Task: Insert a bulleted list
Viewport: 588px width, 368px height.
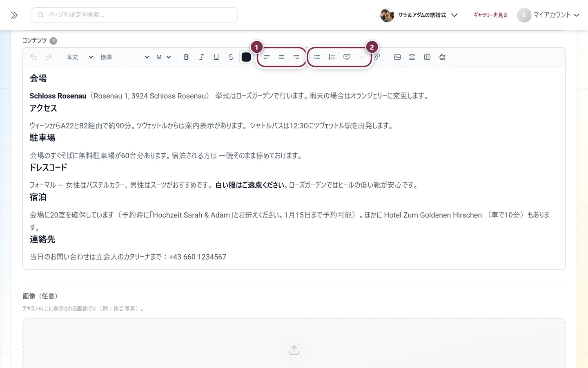Action: pos(317,57)
